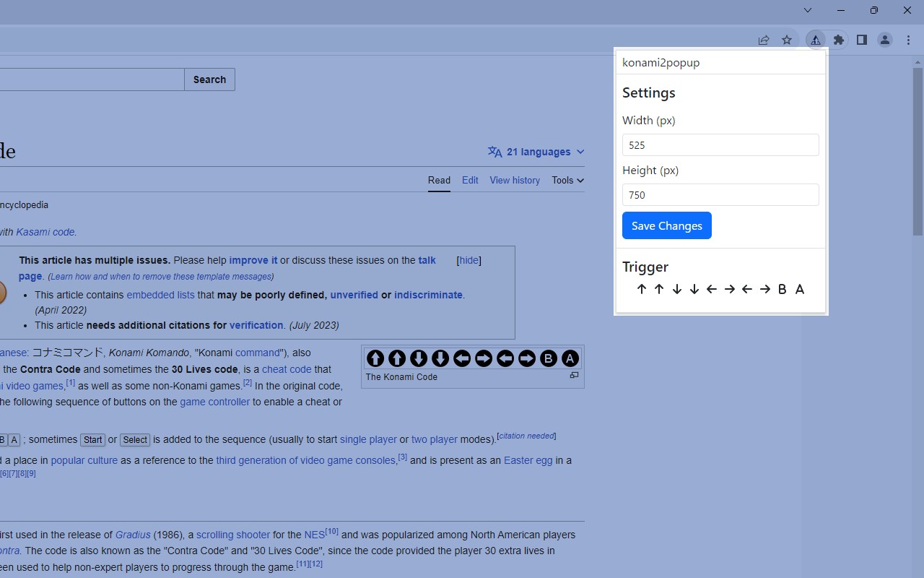Open the 'indiscriminate' link
The height and width of the screenshot is (578, 924).
coord(428,295)
